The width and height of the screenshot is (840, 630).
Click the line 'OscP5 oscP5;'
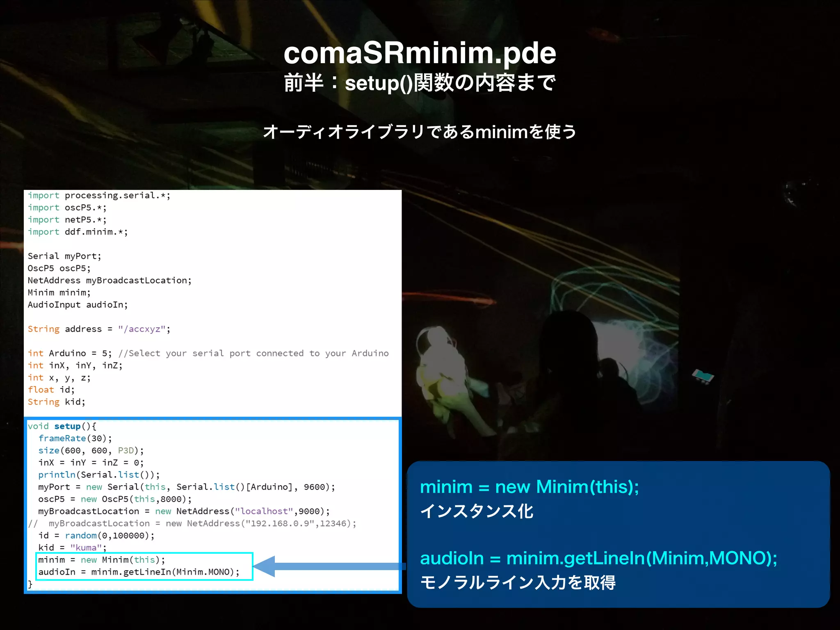[x=59, y=268]
